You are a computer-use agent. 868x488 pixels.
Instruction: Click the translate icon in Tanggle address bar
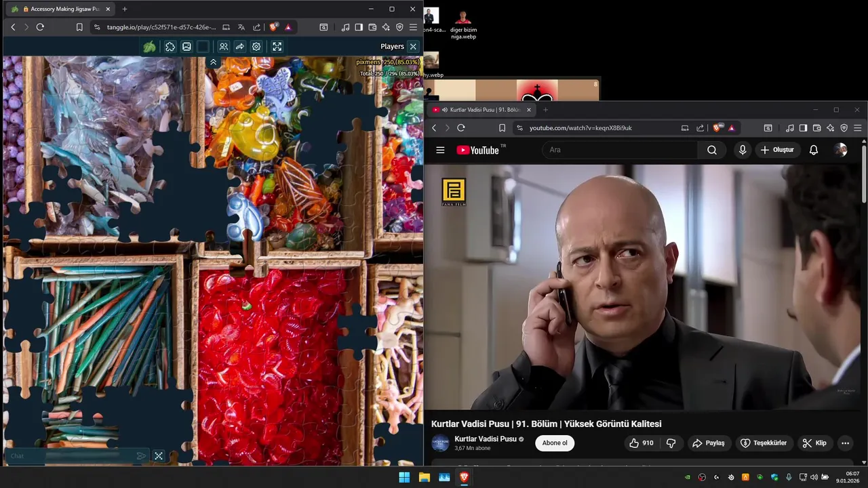click(x=241, y=27)
